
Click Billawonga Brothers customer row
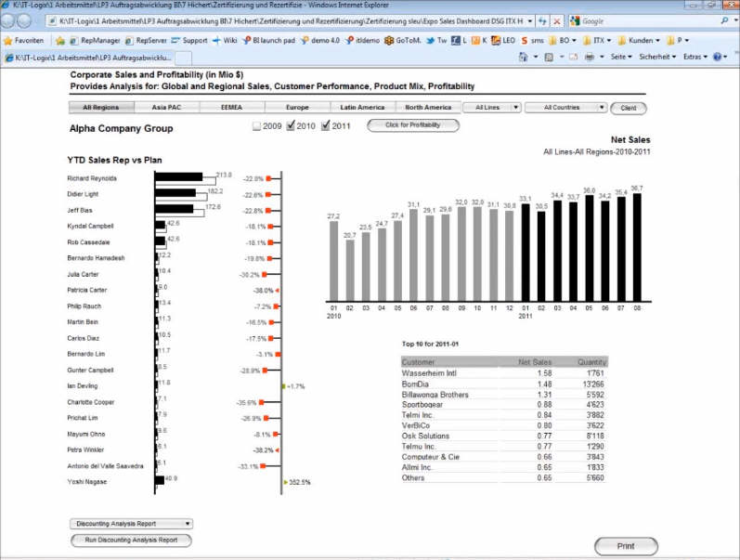(x=504, y=395)
